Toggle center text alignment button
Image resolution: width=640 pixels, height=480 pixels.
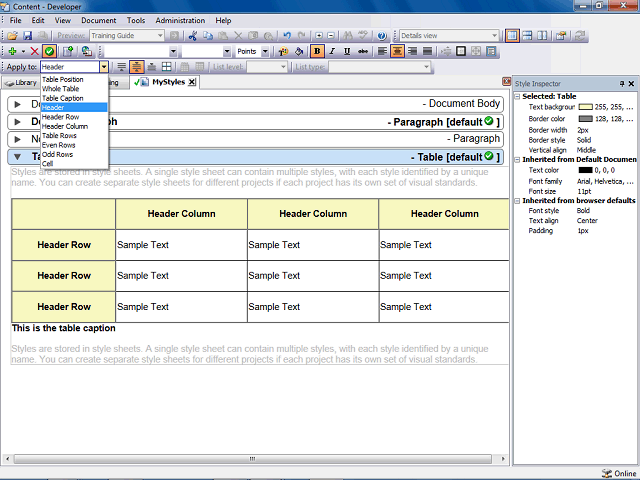(x=397, y=51)
